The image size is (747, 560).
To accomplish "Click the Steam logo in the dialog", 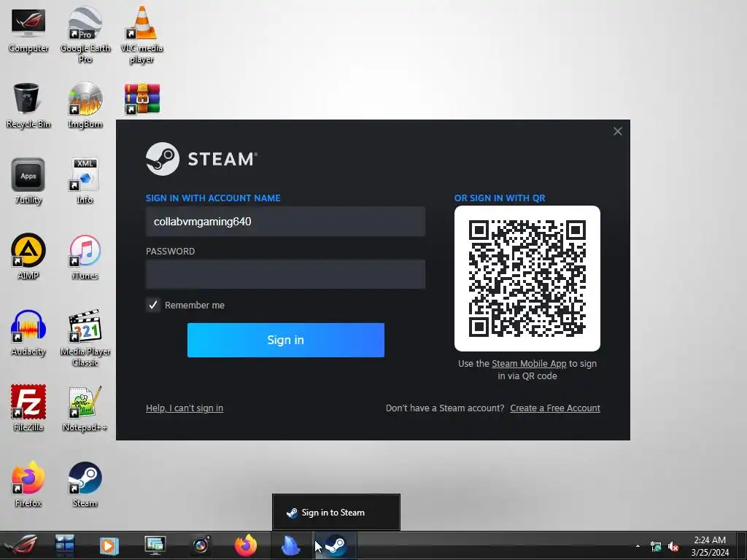I will click(x=201, y=159).
